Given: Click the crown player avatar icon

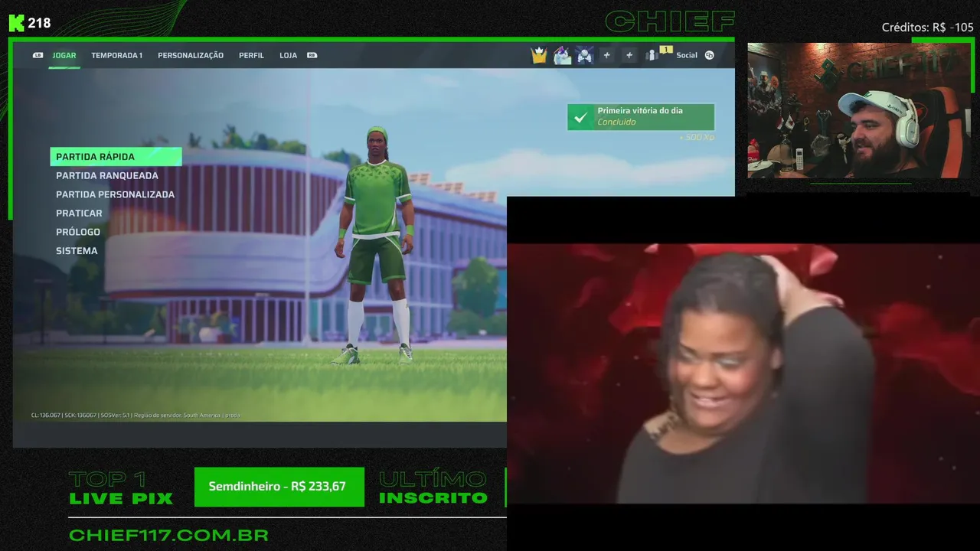Looking at the screenshot, I should click(x=539, y=55).
